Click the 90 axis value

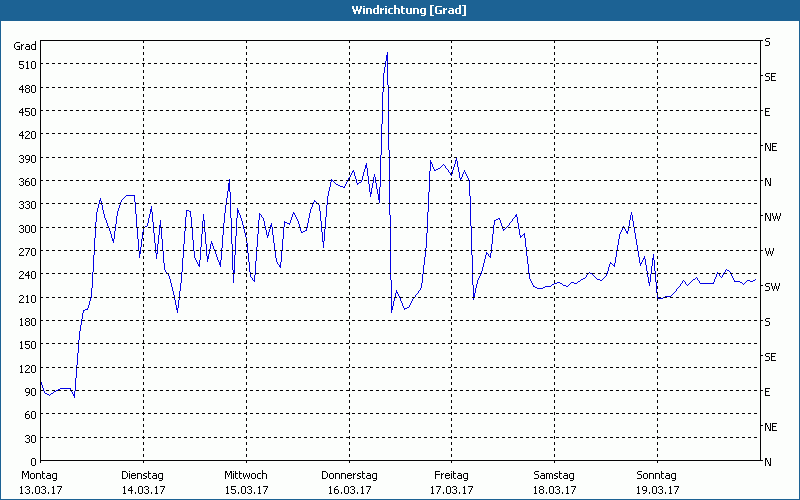(31, 392)
